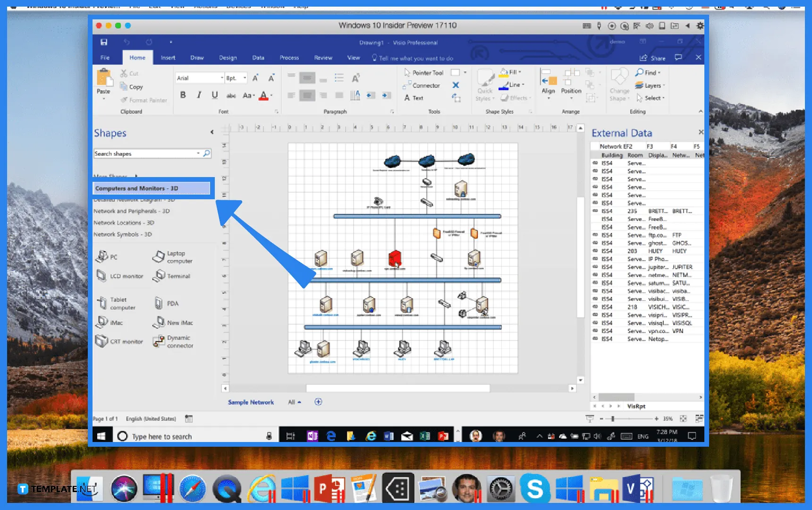
Task: Toggle underline formatting
Action: click(214, 94)
